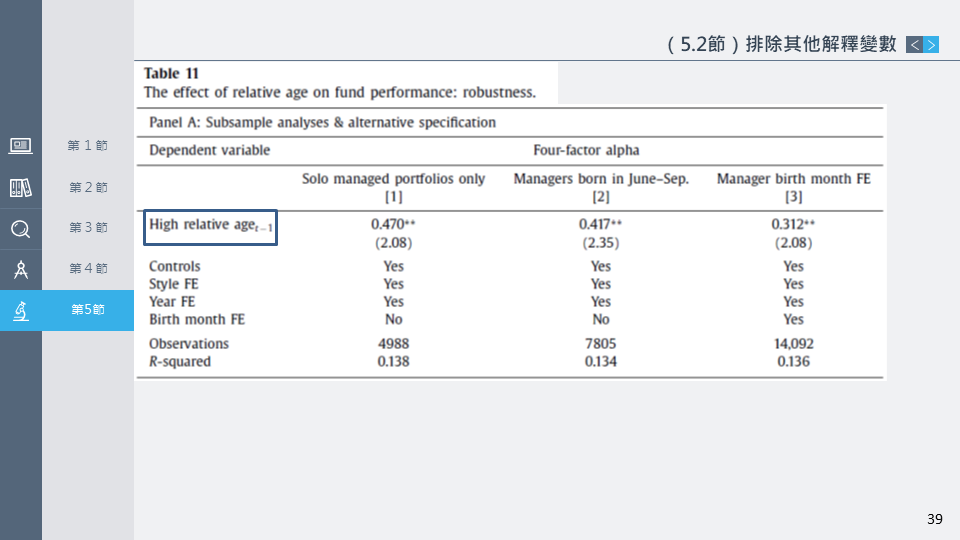Click the slide number 39
This screenshot has height=540, width=960.
(934, 518)
